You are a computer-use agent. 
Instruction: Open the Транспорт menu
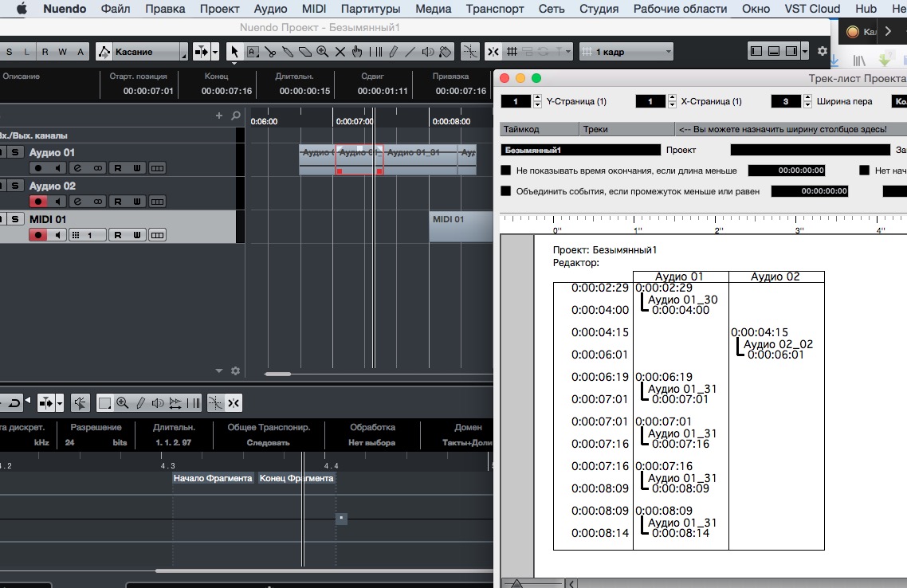click(x=495, y=9)
